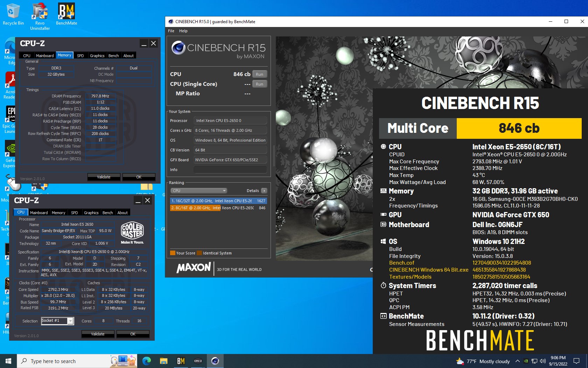Open the CPU ranking dropdown
Image resolution: width=588 pixels, height=368 pixels.
199,191
